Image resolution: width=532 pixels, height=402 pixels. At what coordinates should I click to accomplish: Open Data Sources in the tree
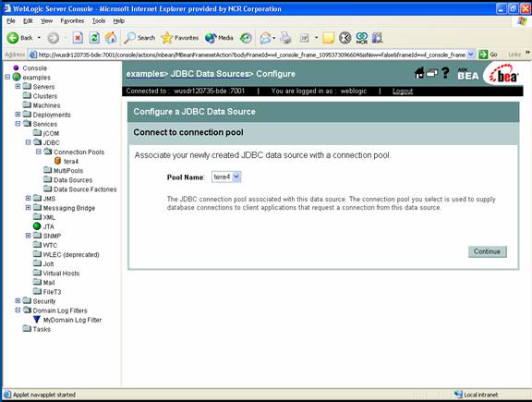click(x=73, y=180)
